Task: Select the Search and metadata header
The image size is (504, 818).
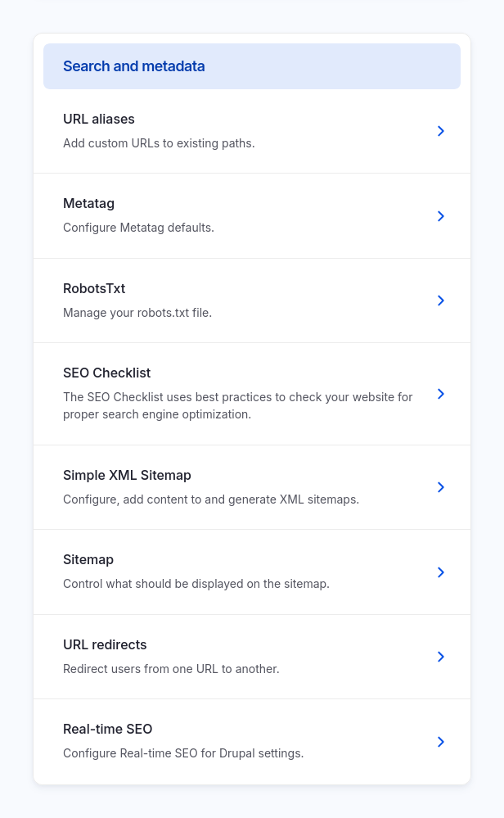Action: [133, 66]
